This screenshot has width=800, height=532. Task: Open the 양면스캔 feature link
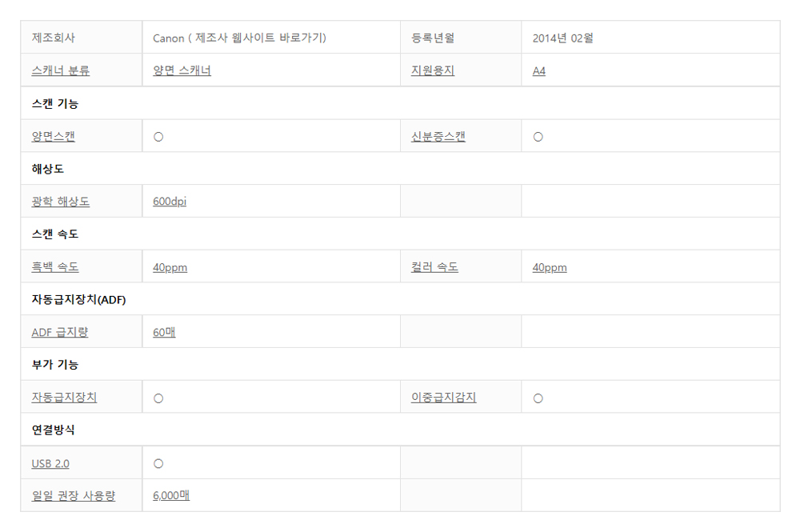click(x=53, y=136)
